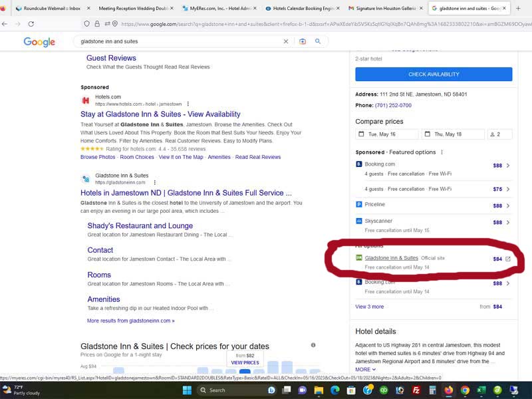This screenshot has width=532, height=399.
Task: Call the phone number (701) 252-0700
Action: click(x=393, y=106)
